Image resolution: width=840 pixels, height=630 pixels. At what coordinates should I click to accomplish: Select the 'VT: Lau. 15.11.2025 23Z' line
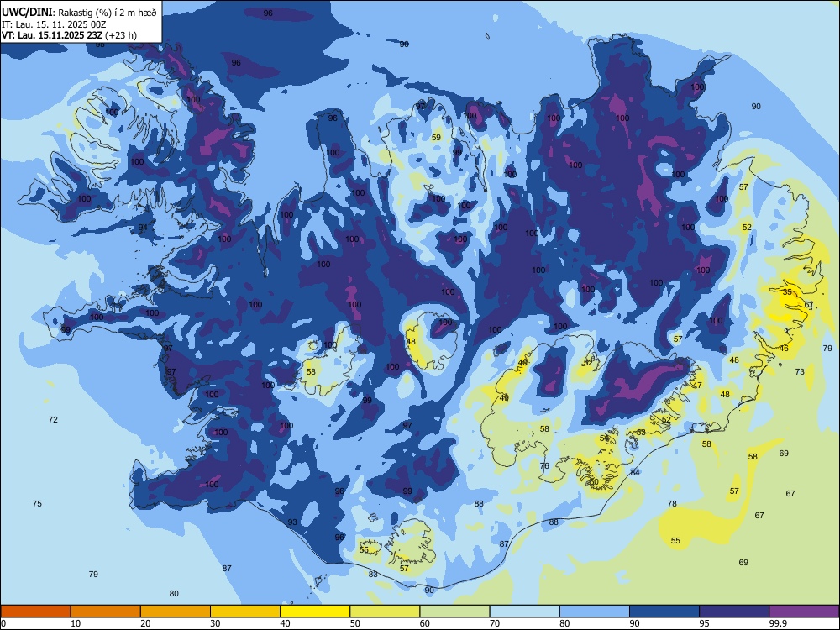(52, 35)
